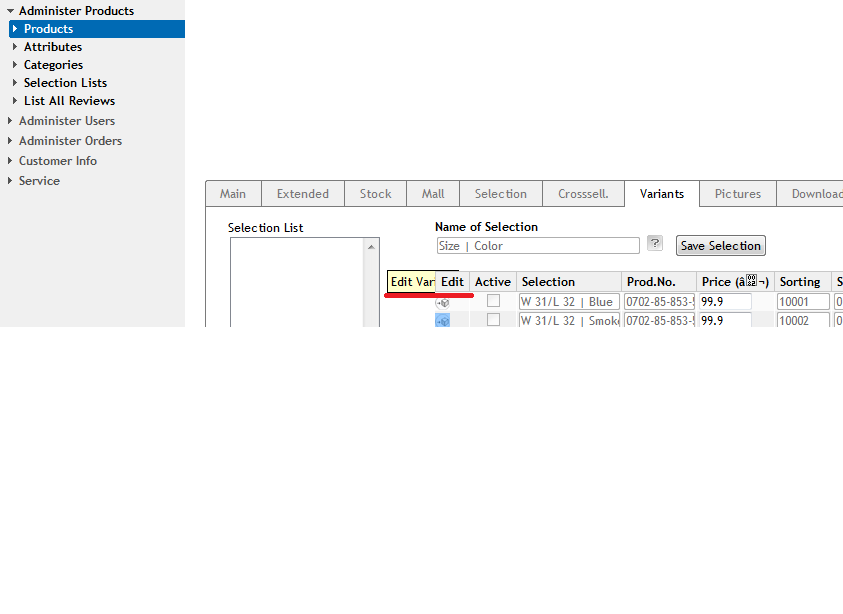Viewport: 843px width, 614px height.
Task: Toggle Active checkbox for the Smoke variant
Action: [x=493, y=320]
